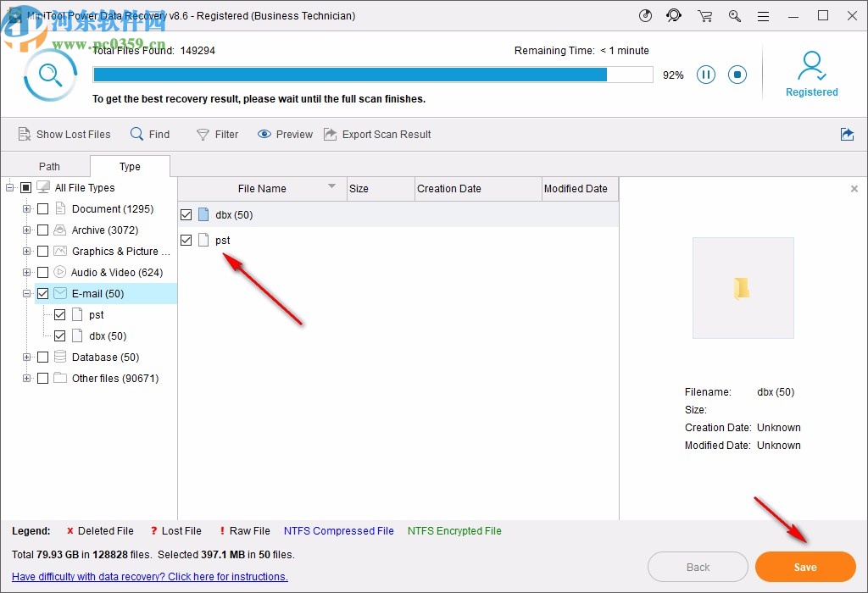Select the Graphics & Picture icon

(x=60, y=251)
